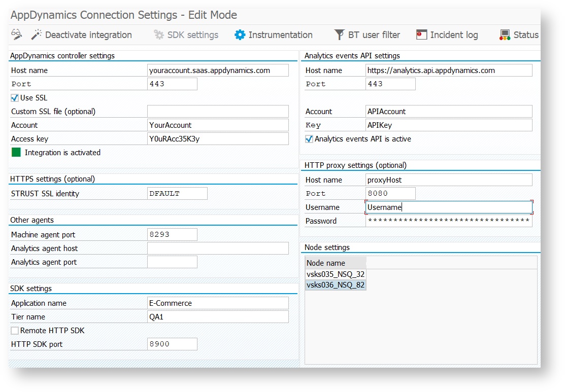Click the Access key field

point(218,138)
